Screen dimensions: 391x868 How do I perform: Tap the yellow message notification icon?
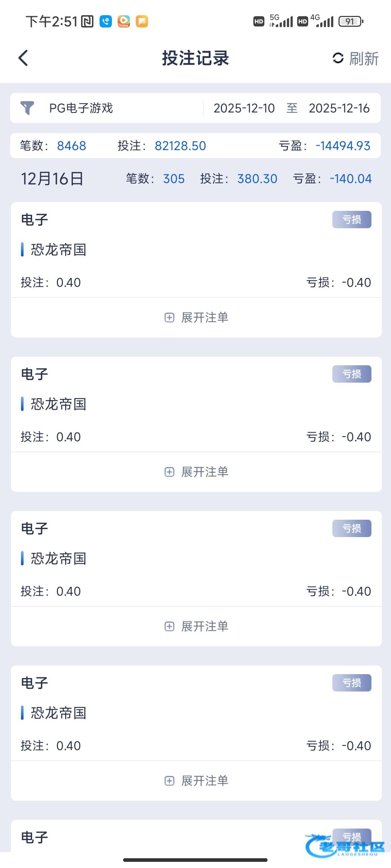click(x=142, y=21)
